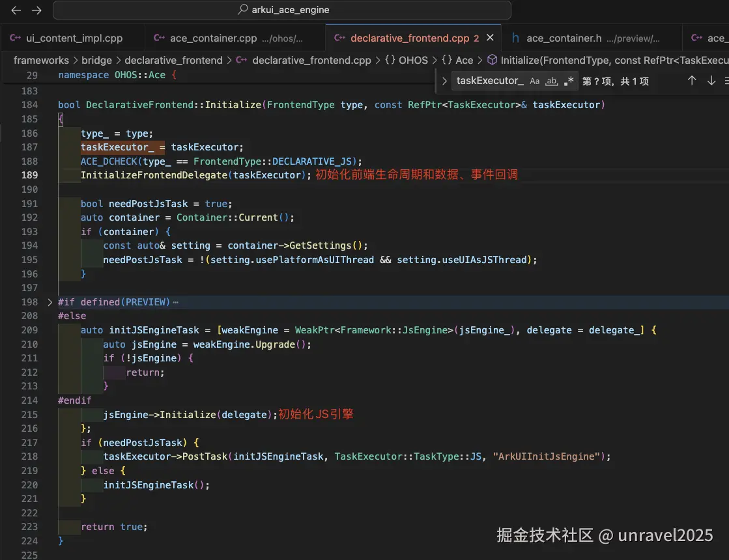Click line number 189 in gutter
The width and height of the screenshot is (729, 560).
click(x=29, y=175)
